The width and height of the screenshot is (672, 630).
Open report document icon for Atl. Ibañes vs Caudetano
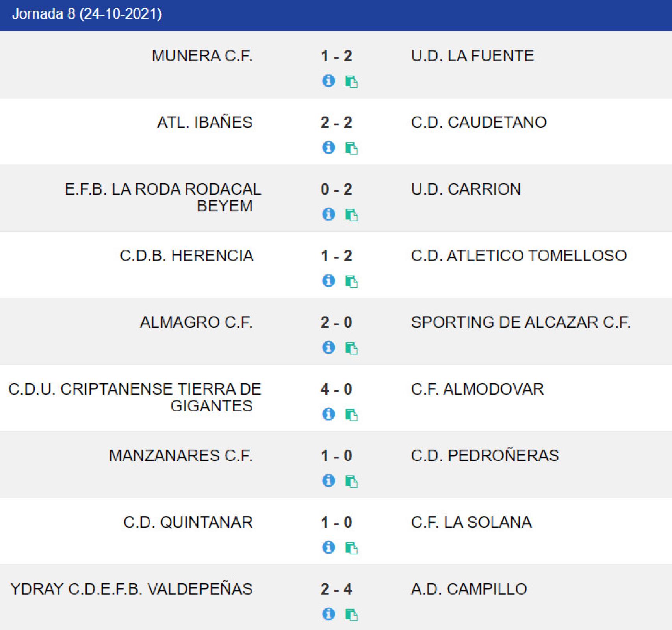351,148
